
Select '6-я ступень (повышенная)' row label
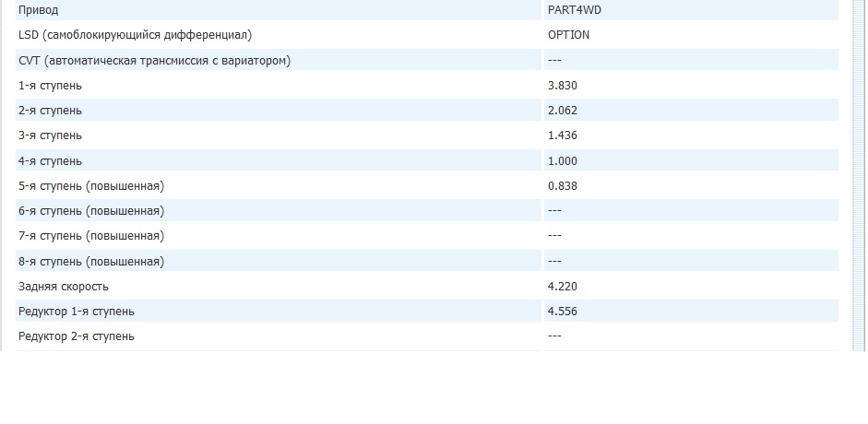(x=91, y=211)
